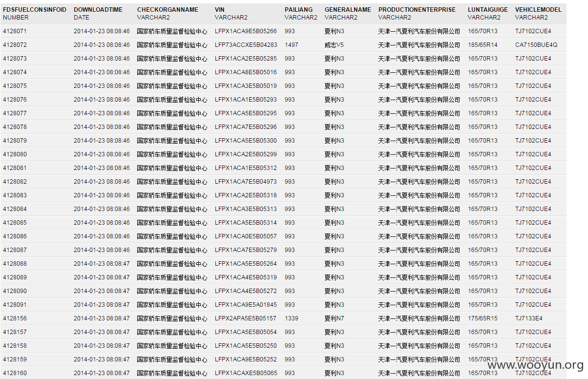Viewport: 588px width, 379px height.
Task: Click general name 夏利N7
Action: coord(335,318)
